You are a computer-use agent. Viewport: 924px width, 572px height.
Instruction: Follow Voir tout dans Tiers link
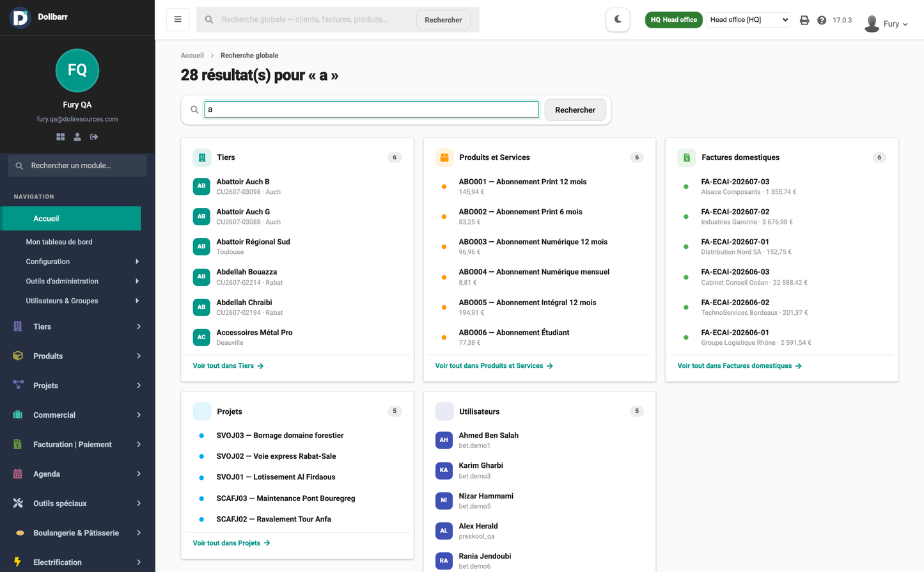(x=228, y=366)
